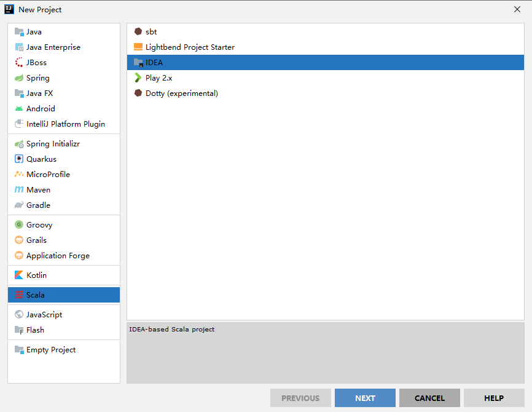Click the 'IDEA-based Scala project' description

coord(171,329)
